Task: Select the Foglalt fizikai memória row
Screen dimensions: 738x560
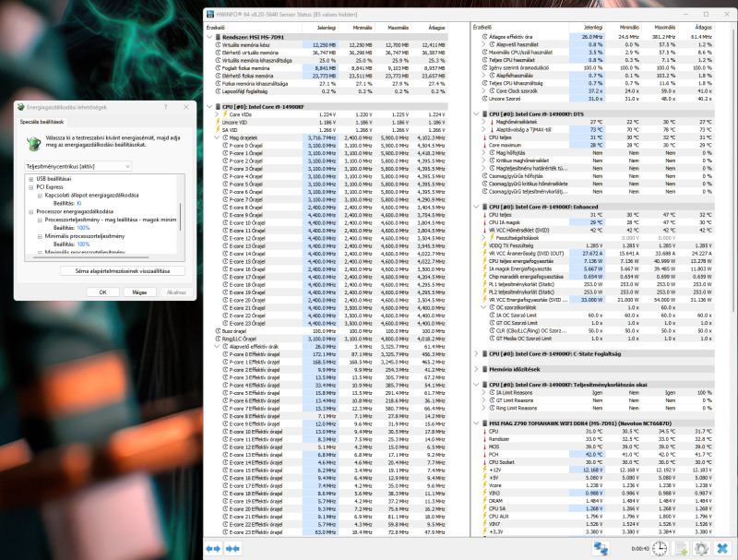Action: click(x=330, y=68)
